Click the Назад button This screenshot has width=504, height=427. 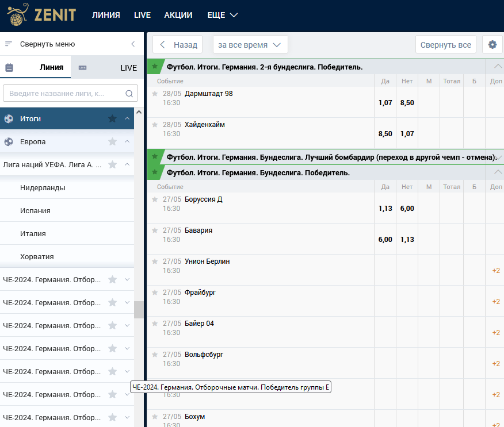pos(178,45)
